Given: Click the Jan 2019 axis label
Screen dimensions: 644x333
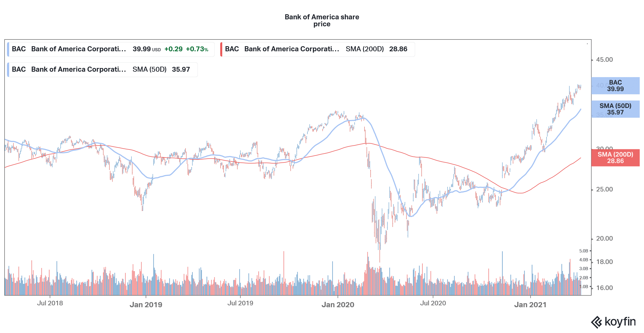Looking at the screenshot, I should tap(146, 305).
